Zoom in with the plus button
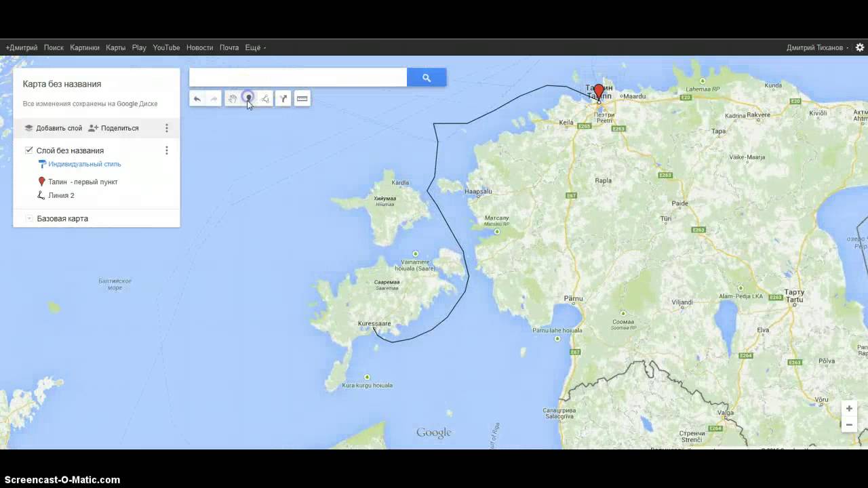Image resolution: width=868 pixels, height=488 pixels. [849, 409]
